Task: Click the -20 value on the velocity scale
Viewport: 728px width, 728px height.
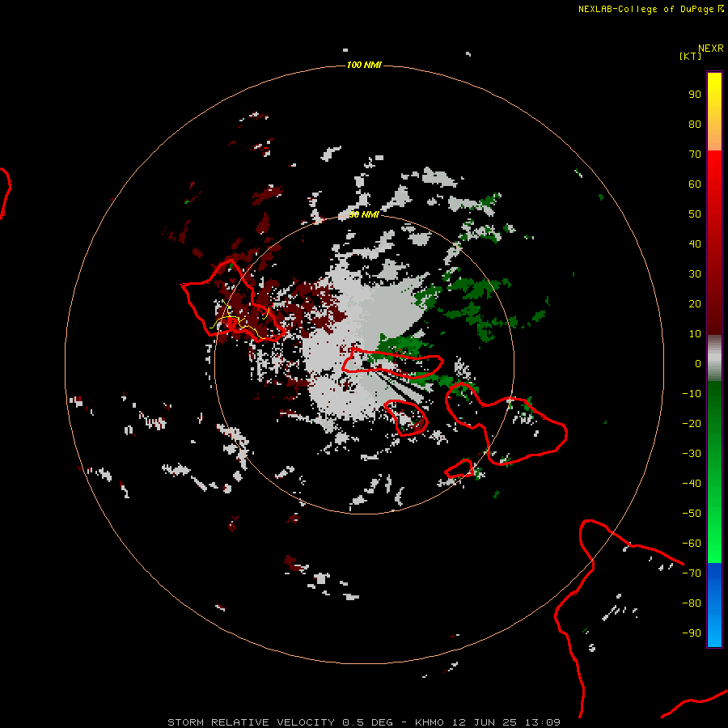Action: [x=692, y=423]
